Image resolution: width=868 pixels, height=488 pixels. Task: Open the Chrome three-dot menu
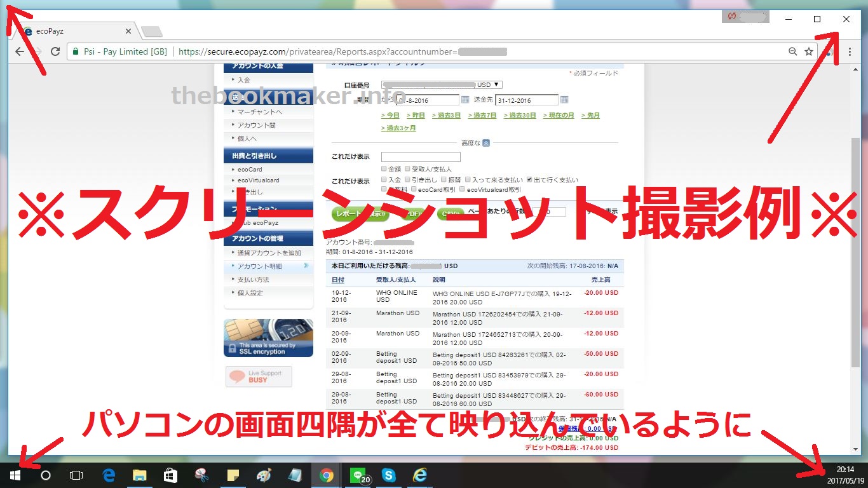point(850,51)
